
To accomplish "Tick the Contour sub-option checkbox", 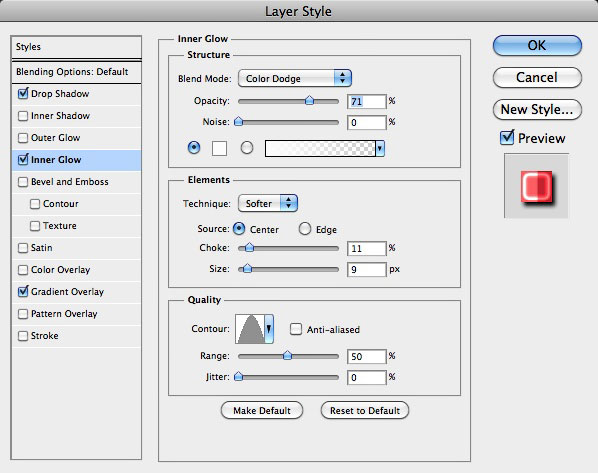I will [x=35, y=204].
